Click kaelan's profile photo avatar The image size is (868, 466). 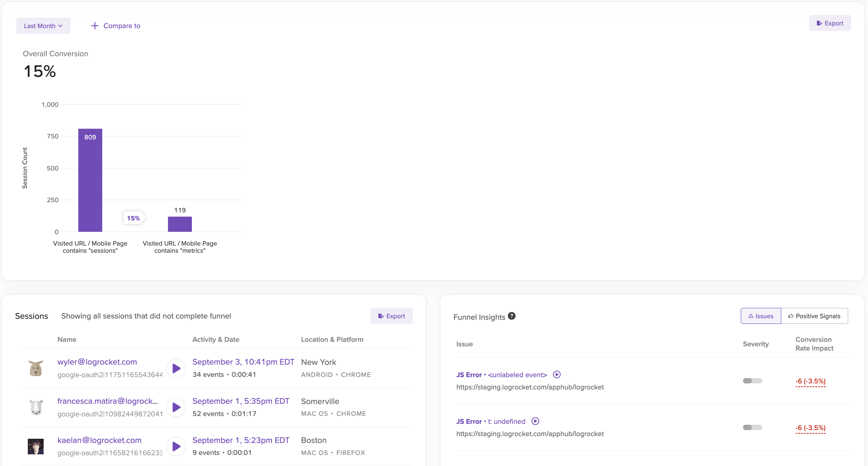tap(35, 447)
